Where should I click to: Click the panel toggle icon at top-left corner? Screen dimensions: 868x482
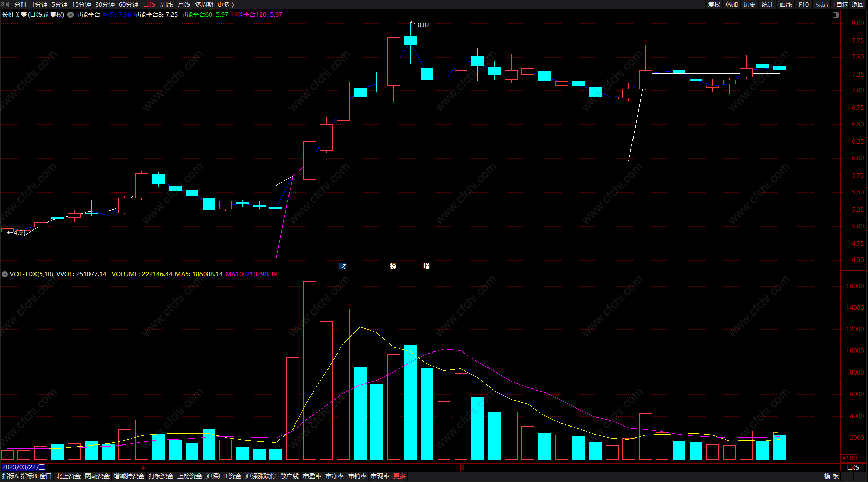coord(5,4)
